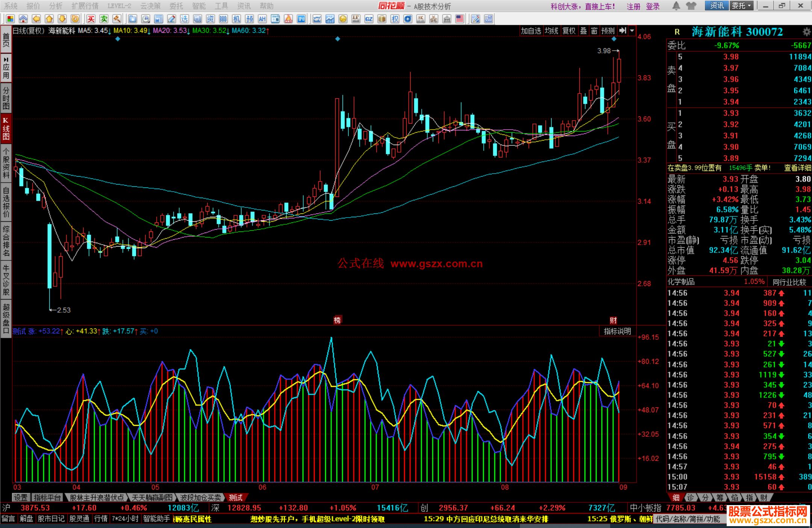Toggle the 叠 overlay chart button
This screenshot has height=528, width=812.
coord(583,31)
